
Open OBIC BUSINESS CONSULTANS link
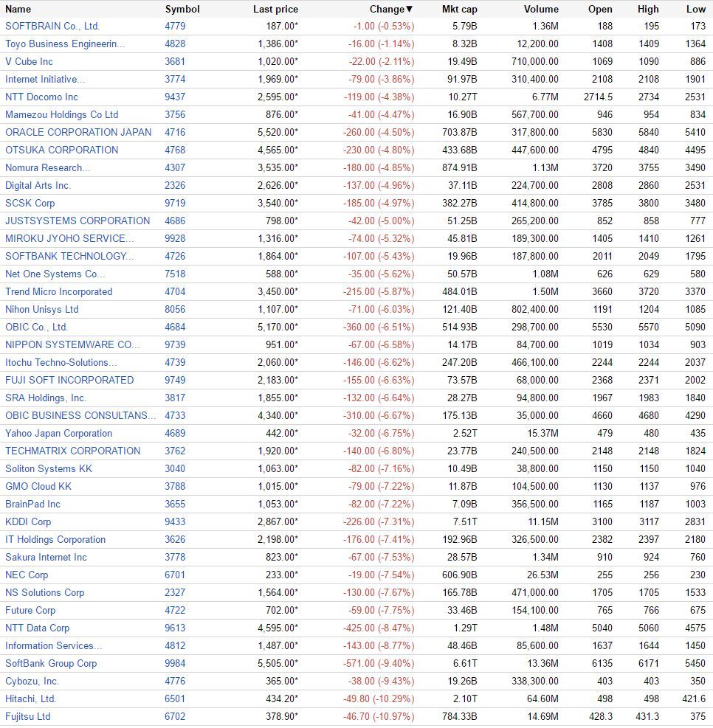coord(80,415)
